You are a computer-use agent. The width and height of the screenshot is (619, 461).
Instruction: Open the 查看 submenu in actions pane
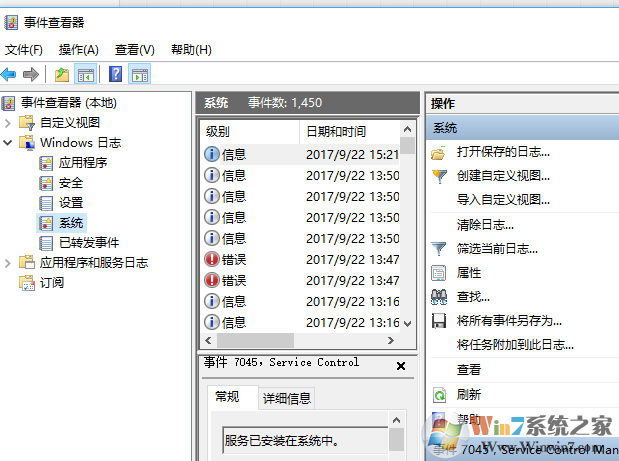click(469, 370)
